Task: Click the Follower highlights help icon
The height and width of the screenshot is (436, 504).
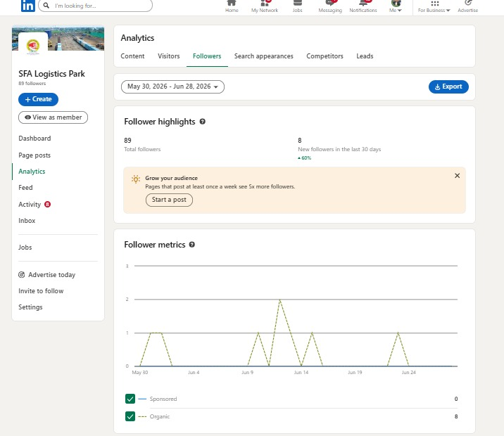Action: coord(203,122)
